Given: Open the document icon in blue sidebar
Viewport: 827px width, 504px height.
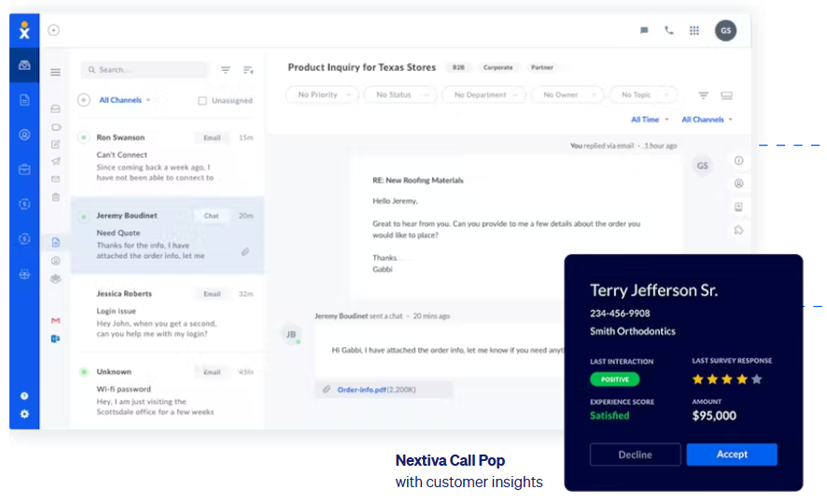Looking at the screenshot, I should click(24, 100).
